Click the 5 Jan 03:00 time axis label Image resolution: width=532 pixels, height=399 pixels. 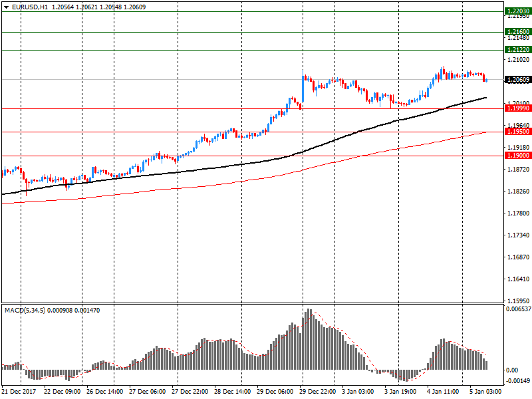point(485,392)
